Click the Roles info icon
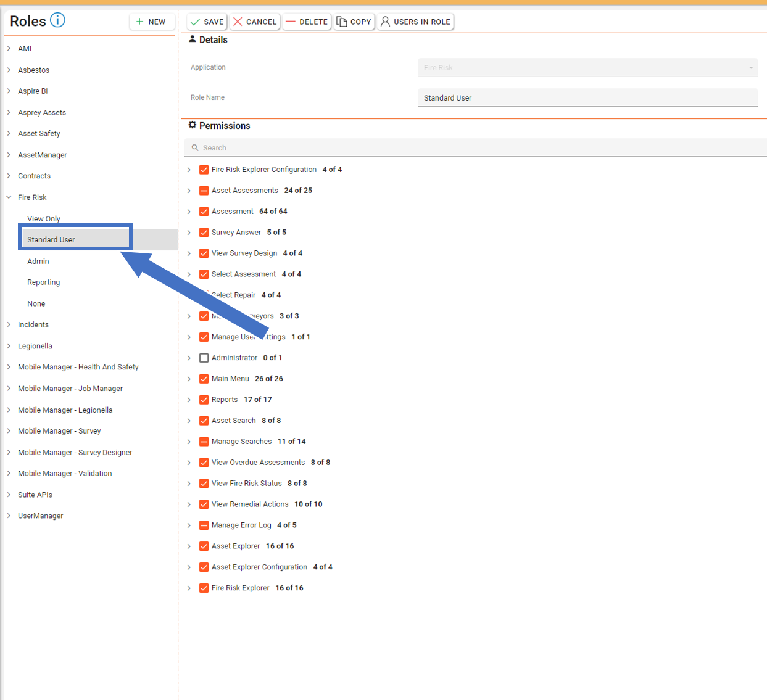 coord(57,20)
